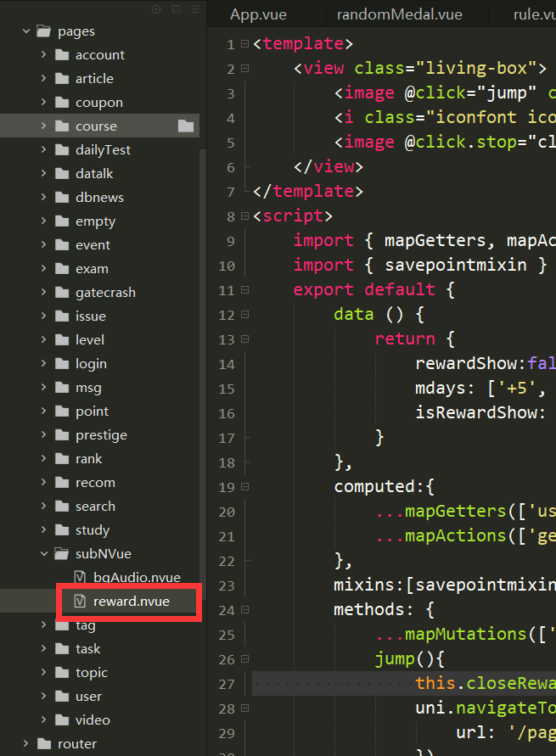Click the folder icon beside empty
Image resolution: width=556 pixels, height=756 pixels.
pyautogui.click(x=62, y=221)
